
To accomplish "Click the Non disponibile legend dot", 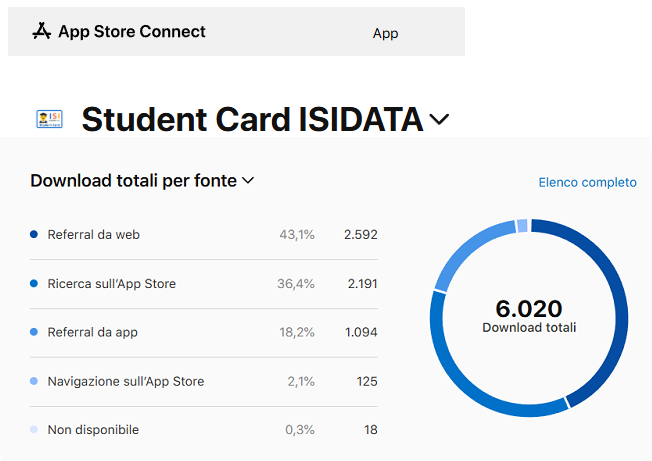I will (34, 430).
